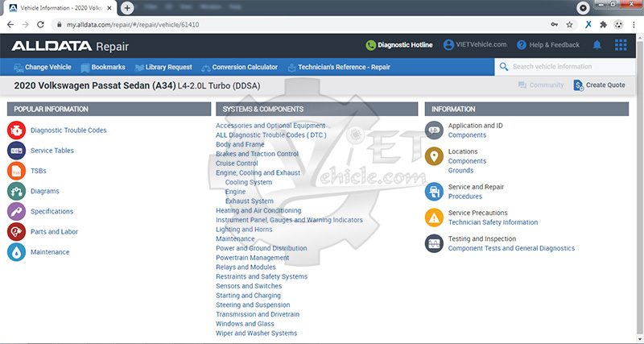Open Restraints and Safety Systems
Image resolution: width=644 pixels, height=344 pixels.
tap(262, 276)
